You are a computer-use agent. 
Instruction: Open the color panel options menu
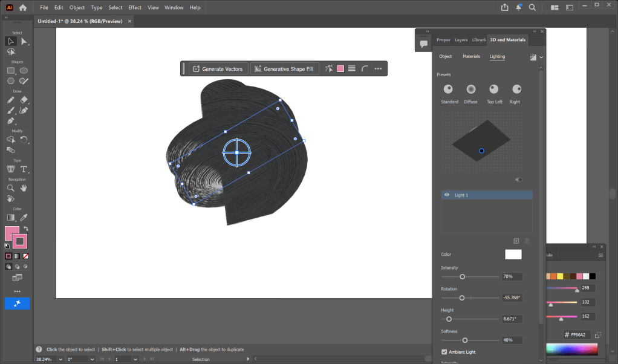600,255
